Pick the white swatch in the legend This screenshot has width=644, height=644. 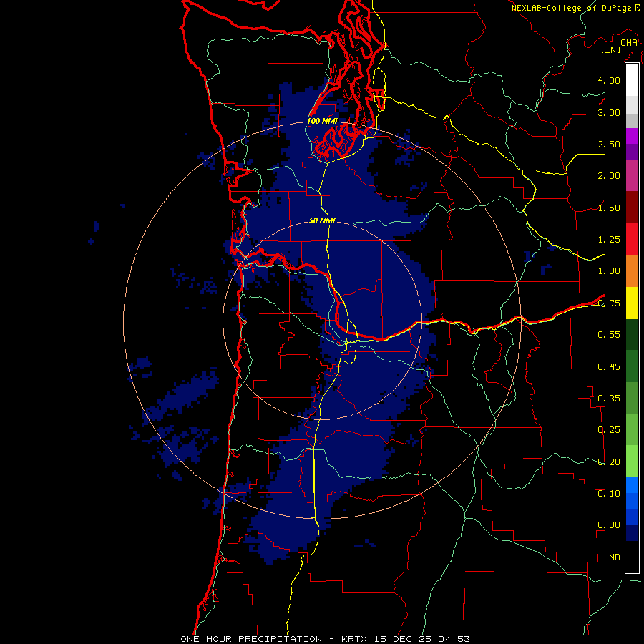tap(632, 79)
